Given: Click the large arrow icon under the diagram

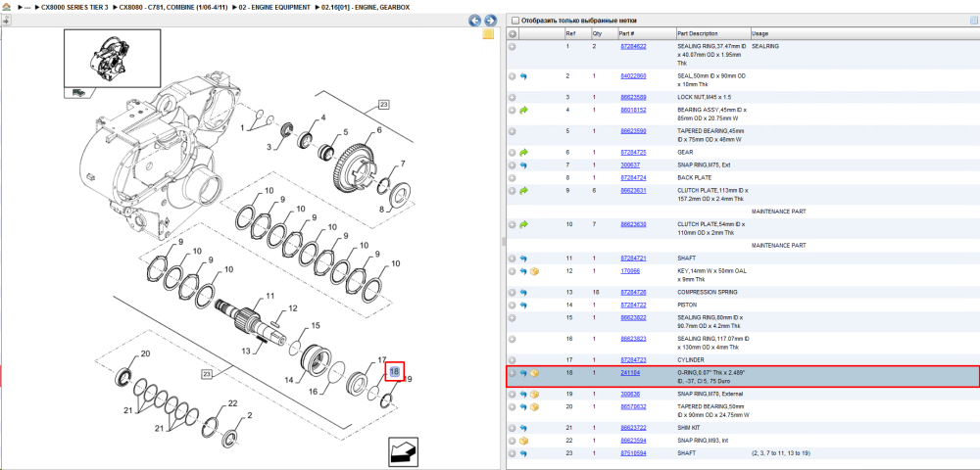Looking at the screenshot, I should [403, 452].
